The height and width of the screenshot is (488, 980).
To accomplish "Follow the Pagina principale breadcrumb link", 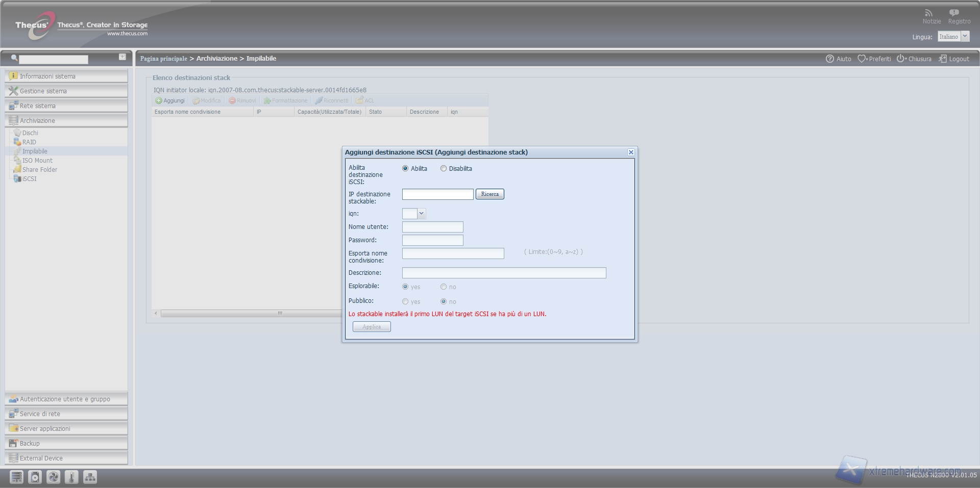I will point(163,59).
